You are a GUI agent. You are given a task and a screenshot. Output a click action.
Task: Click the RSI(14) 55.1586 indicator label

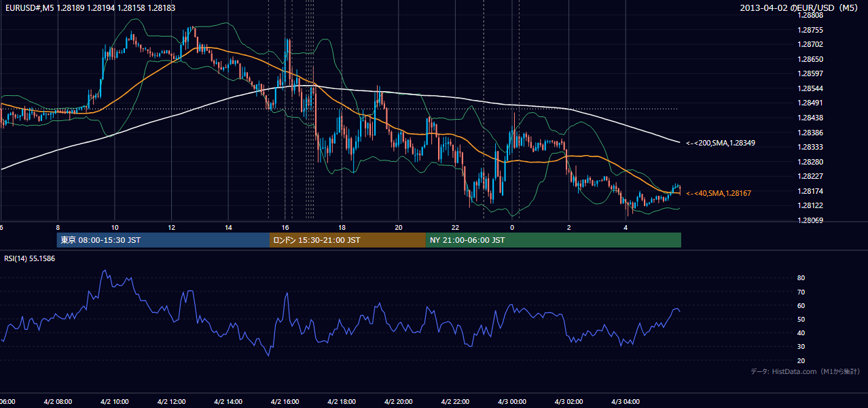(30, 258)
